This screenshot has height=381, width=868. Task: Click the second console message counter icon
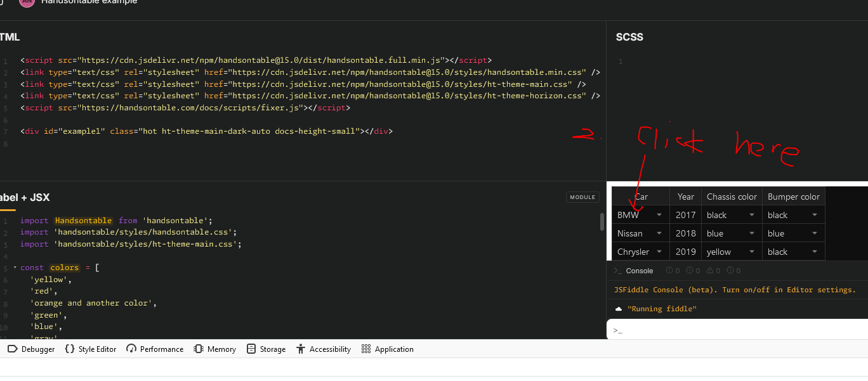click(689, 271)
